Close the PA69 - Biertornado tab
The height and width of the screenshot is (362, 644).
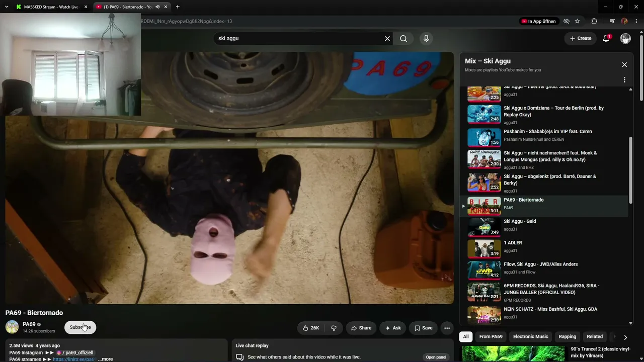(166, 7)
